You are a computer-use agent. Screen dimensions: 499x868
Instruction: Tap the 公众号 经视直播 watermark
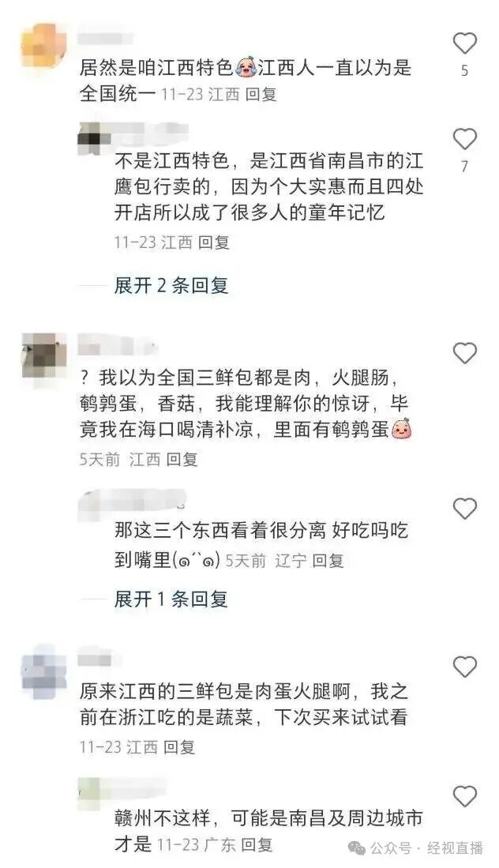415,847
